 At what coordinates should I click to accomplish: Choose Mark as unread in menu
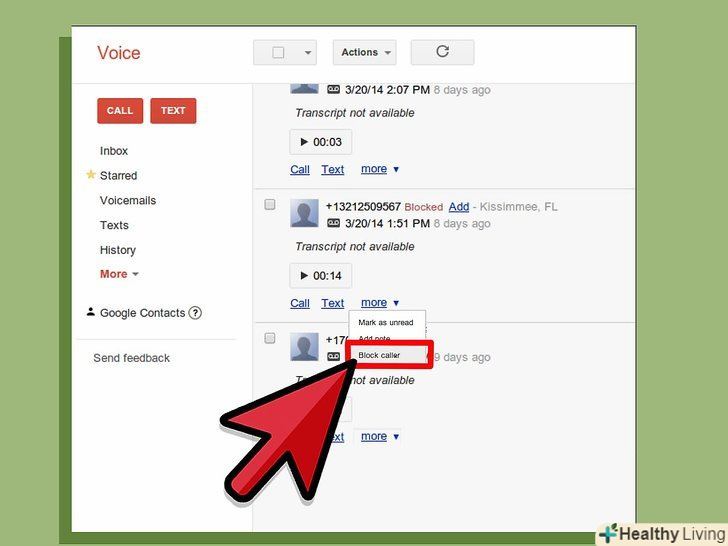point(386,322)
